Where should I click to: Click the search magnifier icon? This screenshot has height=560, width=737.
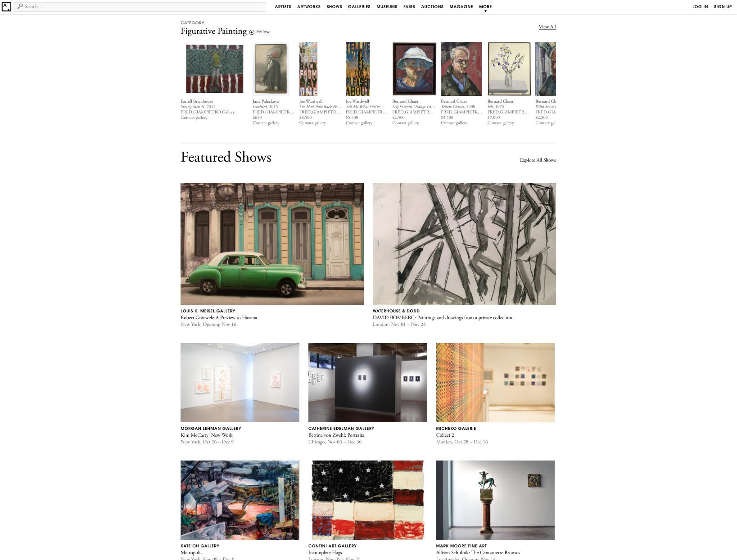coord(20,6)
